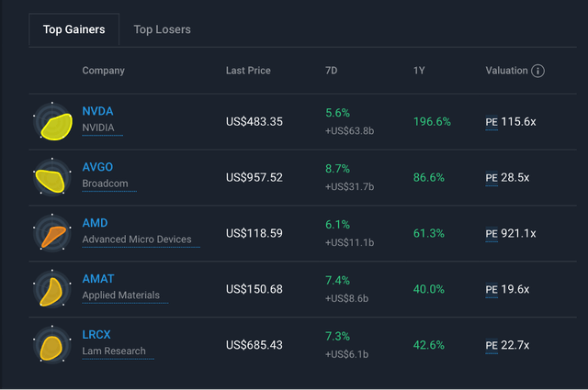Open the LRCX ticker link
This screenshot has width=588, height=390.
tap(96, 335)
